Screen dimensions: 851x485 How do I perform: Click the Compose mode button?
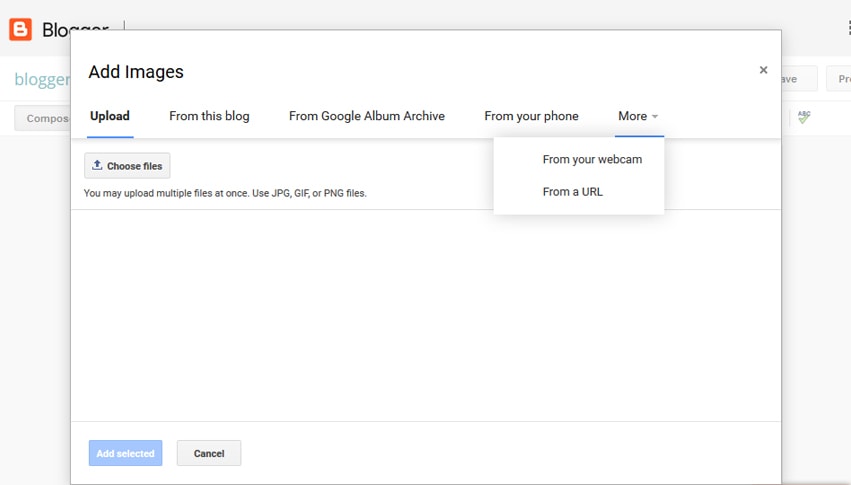(x=43, y=118)
